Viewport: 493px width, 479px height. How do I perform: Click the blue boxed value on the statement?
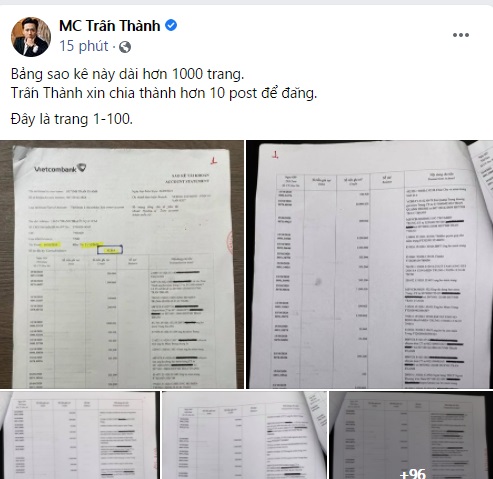point(110,250)
